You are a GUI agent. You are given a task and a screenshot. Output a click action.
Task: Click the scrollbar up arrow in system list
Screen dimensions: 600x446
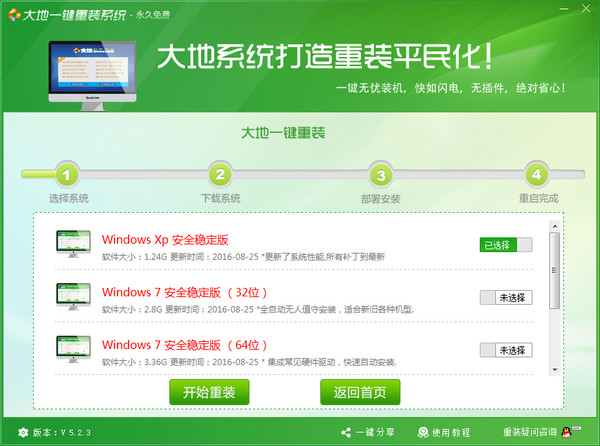click(554, 226)
